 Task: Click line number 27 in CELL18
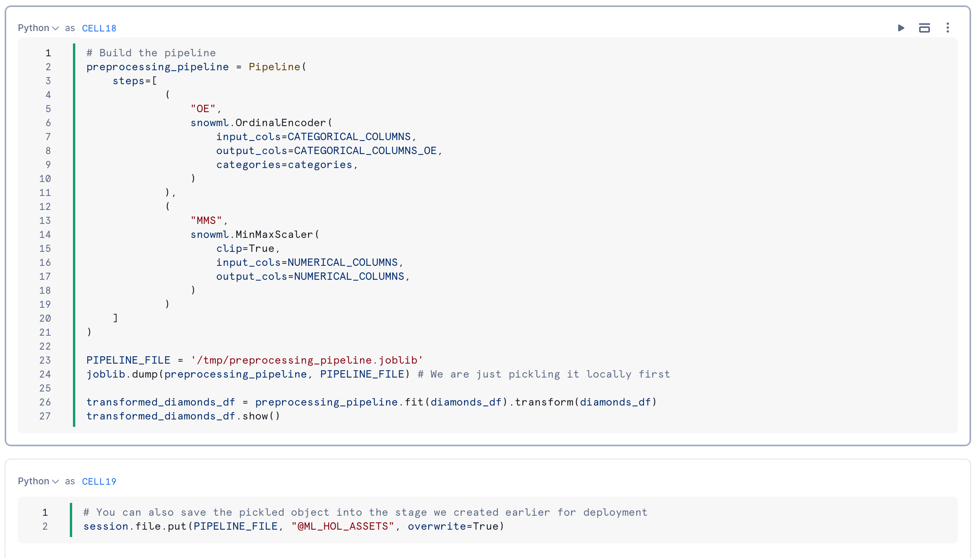pyautogui.click(x=45, y=416)
